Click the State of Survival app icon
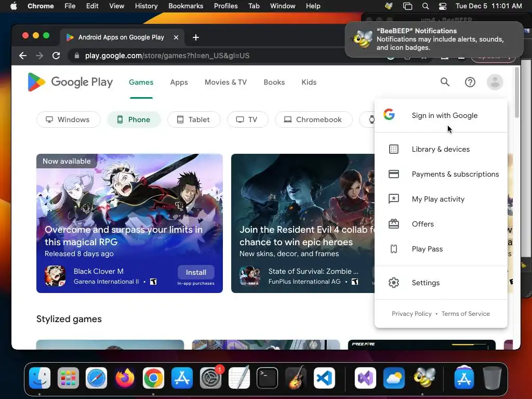The image size is (532, 399). [x=250, y=276]
